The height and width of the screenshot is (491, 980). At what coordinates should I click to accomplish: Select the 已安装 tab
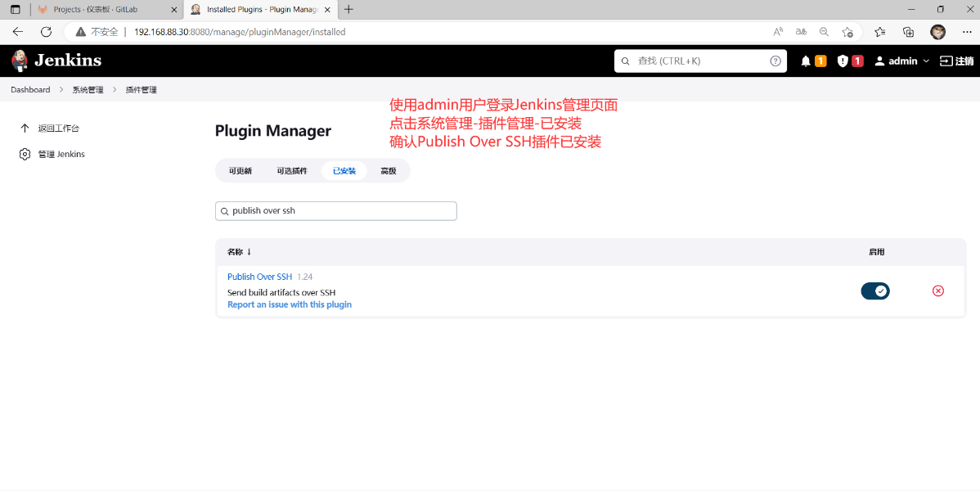coord(344,171)
